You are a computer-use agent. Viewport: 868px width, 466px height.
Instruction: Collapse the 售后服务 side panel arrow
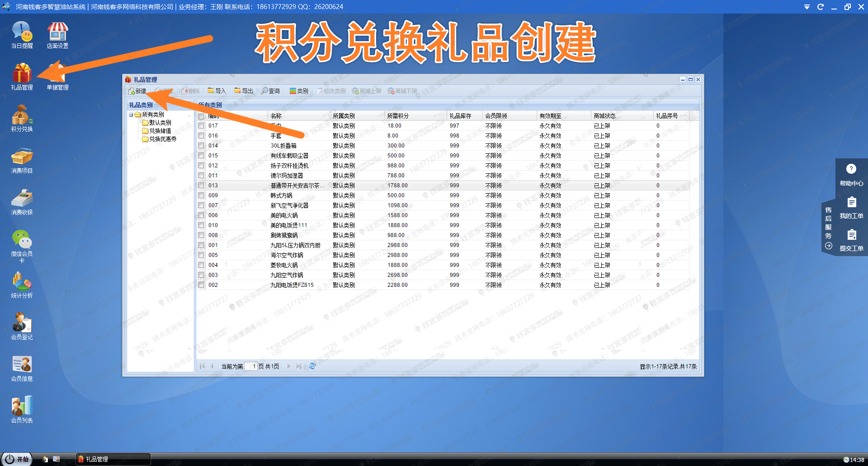(828, 246)
